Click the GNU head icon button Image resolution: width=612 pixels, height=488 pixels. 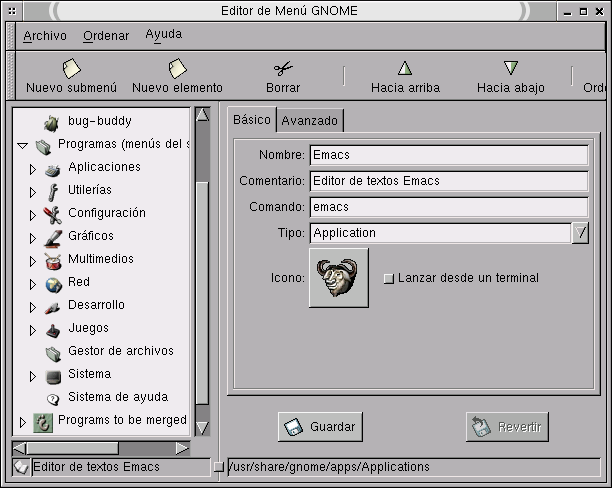pyautogui.click(x=338, y=278)
